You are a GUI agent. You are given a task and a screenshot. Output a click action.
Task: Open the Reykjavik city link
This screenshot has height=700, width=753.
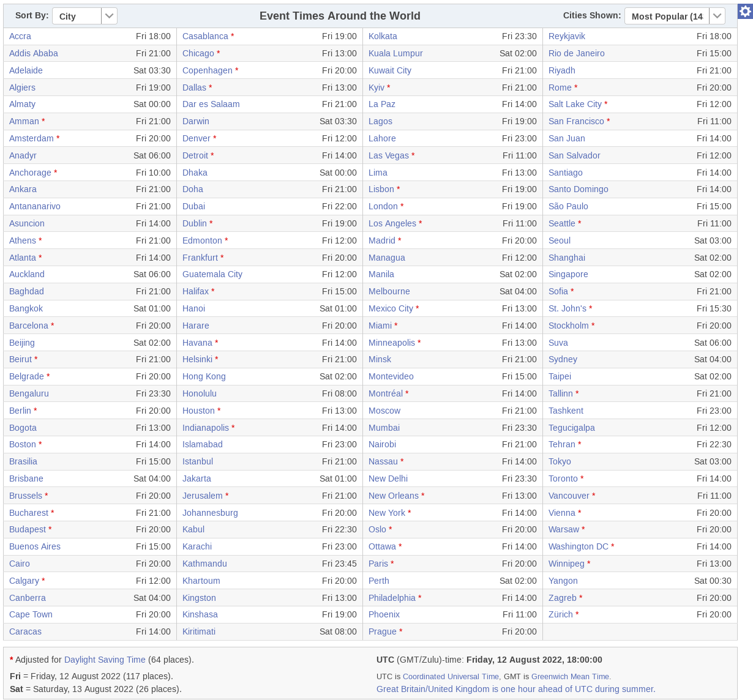(567, 36)
